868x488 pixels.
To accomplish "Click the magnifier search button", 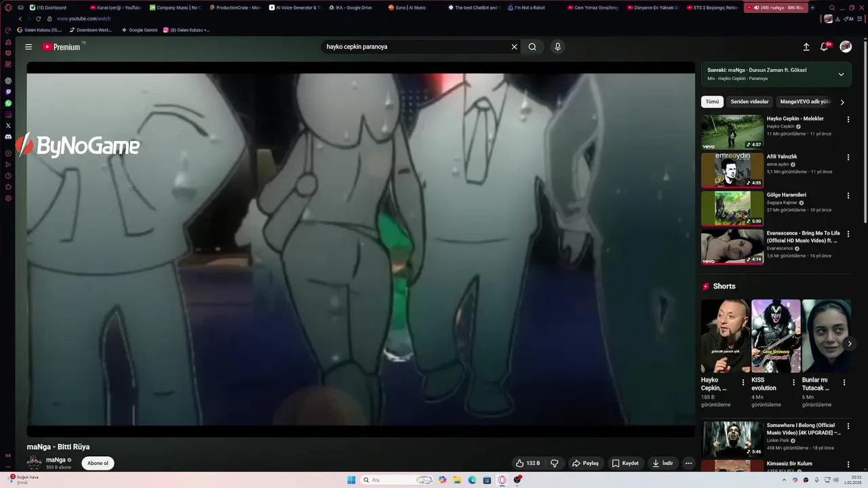I will (x=532, y=47).
